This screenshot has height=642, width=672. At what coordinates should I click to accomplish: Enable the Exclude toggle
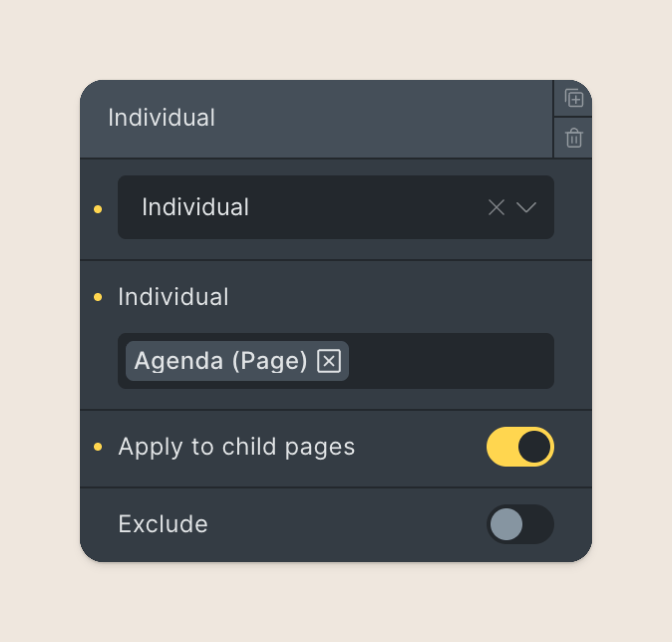point(520,524)
